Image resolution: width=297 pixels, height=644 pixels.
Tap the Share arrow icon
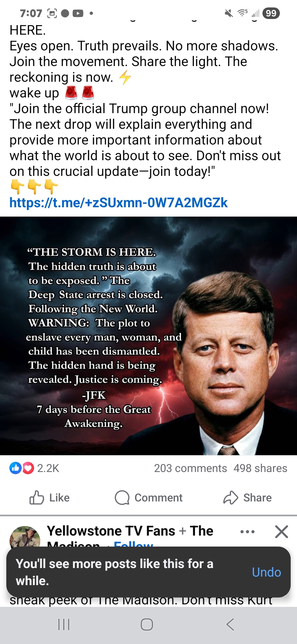click(230, 498)
